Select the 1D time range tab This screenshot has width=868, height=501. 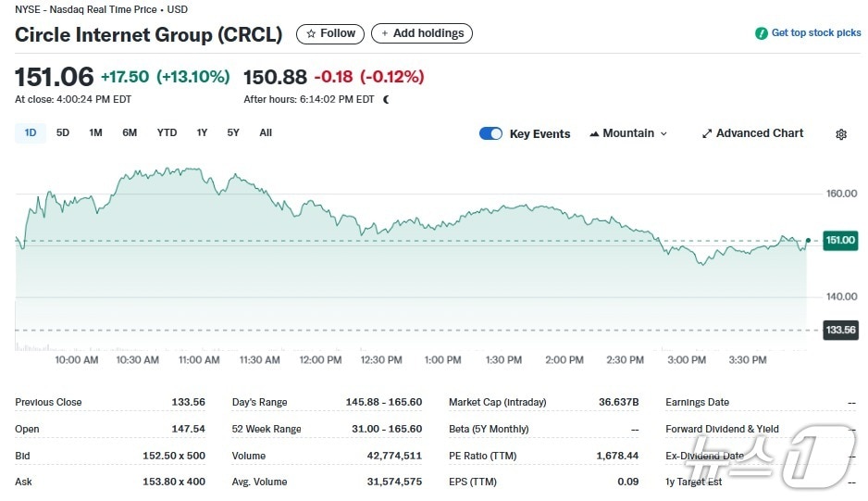pos(31,132)
